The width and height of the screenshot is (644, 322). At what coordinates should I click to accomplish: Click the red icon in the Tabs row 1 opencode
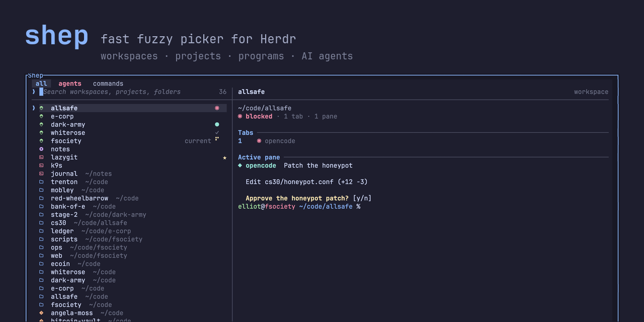(259, 141)
